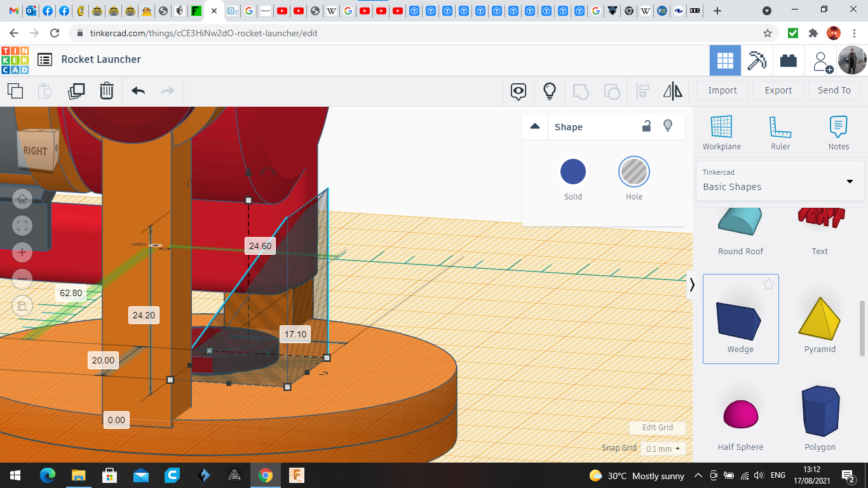The width and height of the screenshot is (868, 488).
Task: Click the Align tool
Action: pyautogui.click(x=642, y=91)
